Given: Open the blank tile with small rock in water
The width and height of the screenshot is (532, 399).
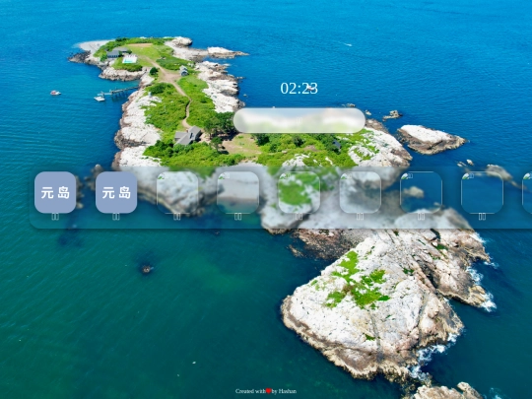Looking at the screenshot, I should pyautogui.click(x=421, y=192).
